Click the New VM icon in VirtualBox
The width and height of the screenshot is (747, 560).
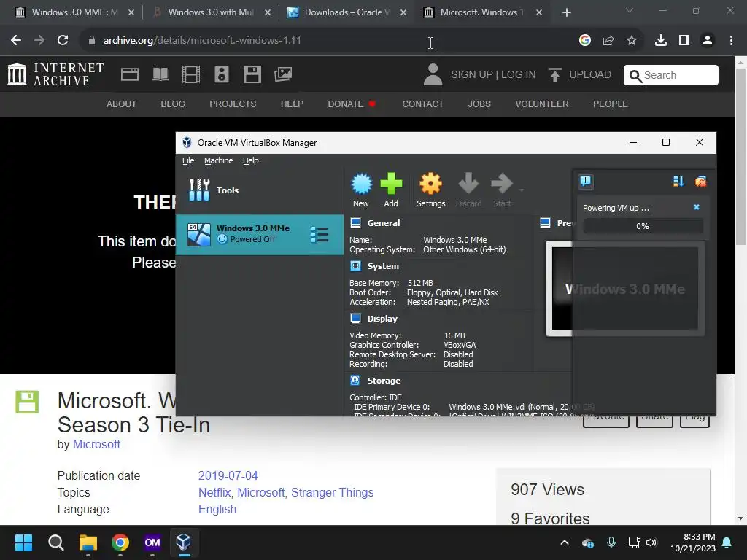point(361,190)
